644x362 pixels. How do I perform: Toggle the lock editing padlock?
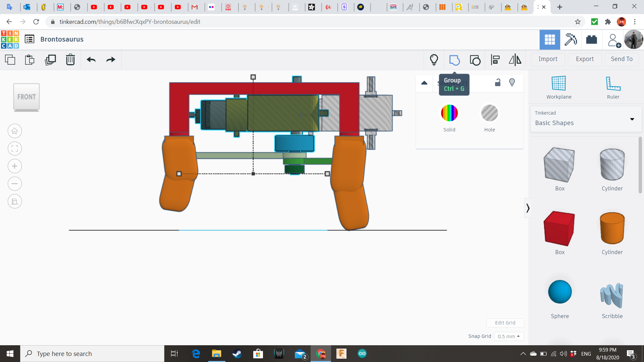pyautogui.click(x=498, y=82)
